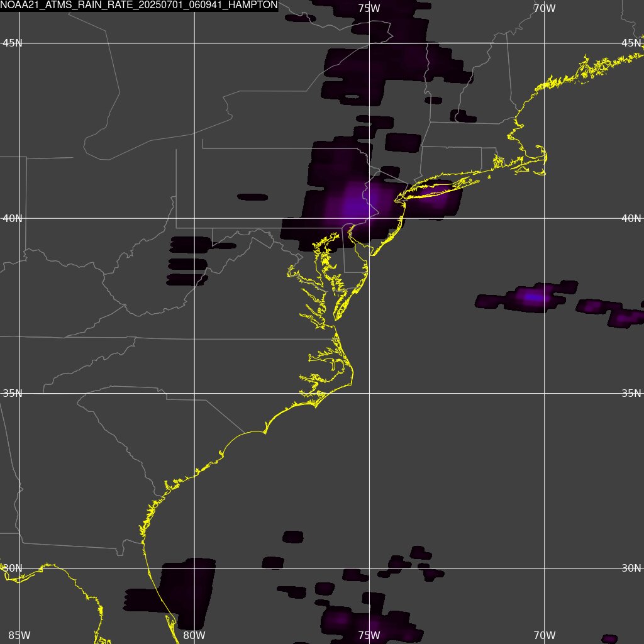Click the 80W label at the bottom
The width and height of the screenshot is (644, 644).
[x=194, y=635]
